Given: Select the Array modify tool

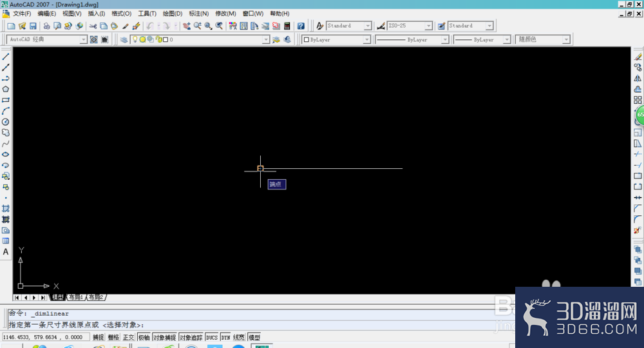Looking at the screenshot, I should point(638,100).
